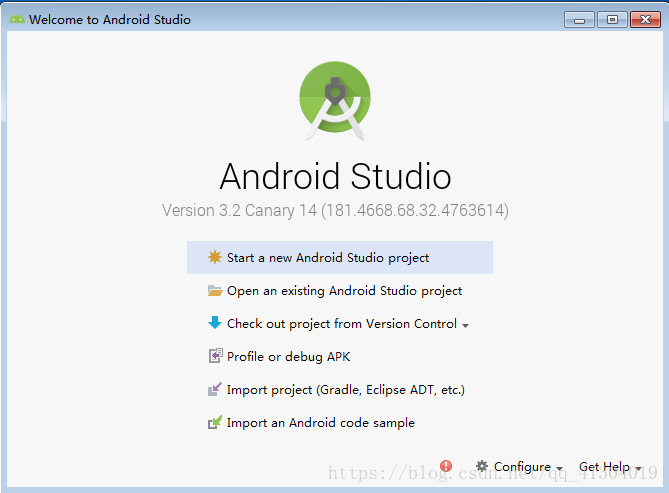Select Check out project from Version Control
The width and height of the screenshot is (669, 493).
coord(340,324)
